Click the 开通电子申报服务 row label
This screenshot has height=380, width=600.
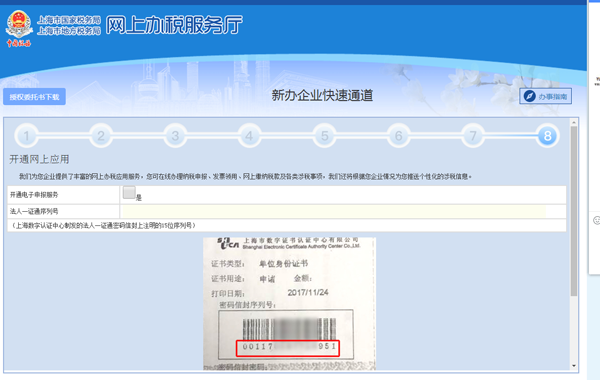[x=34, y=195]
